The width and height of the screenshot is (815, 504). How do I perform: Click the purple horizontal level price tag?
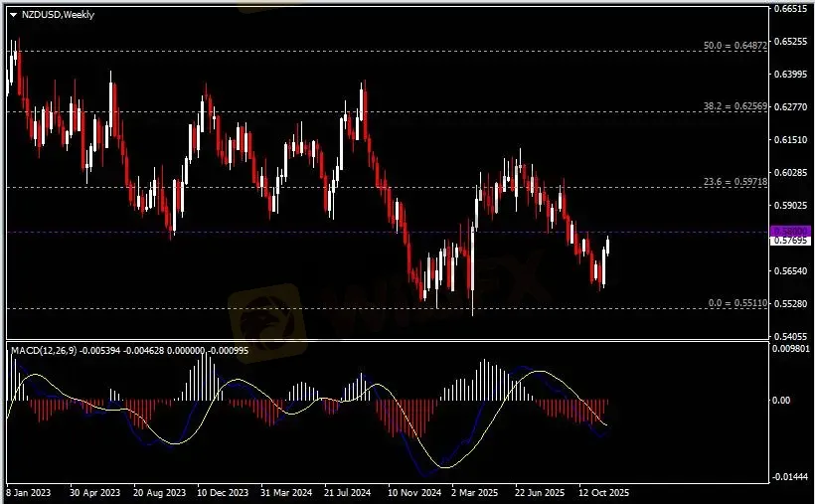[x=790, y=231]
